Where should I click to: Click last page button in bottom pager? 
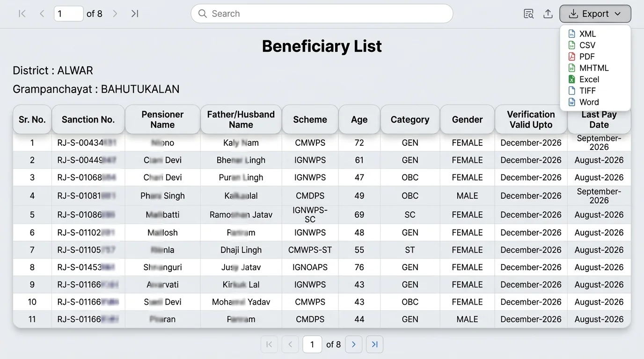(374, 345)
